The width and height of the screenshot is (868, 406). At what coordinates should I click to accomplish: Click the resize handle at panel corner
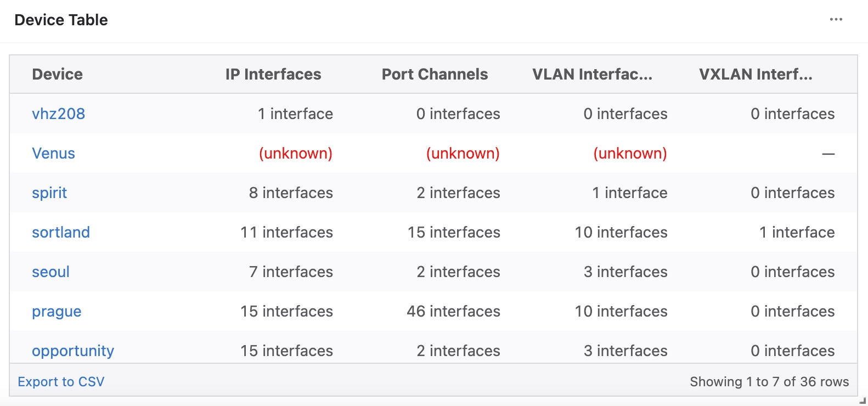tap(863, 401)
